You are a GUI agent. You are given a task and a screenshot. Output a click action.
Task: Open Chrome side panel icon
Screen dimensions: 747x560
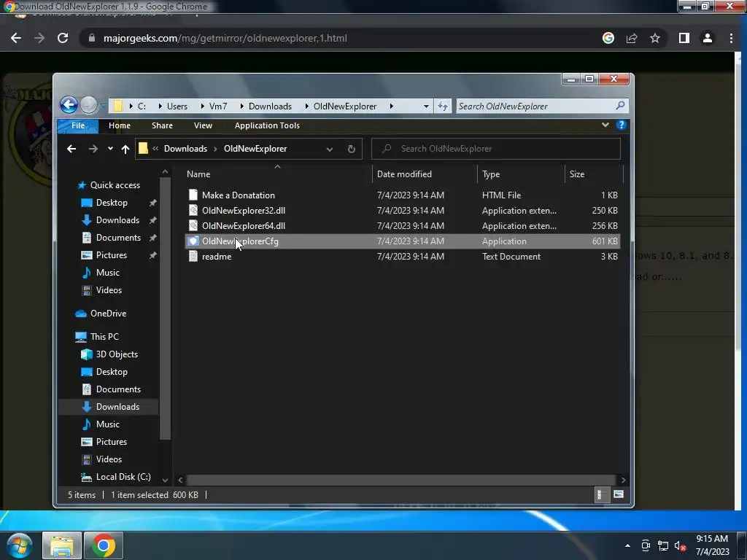click(x=684, y=38)
